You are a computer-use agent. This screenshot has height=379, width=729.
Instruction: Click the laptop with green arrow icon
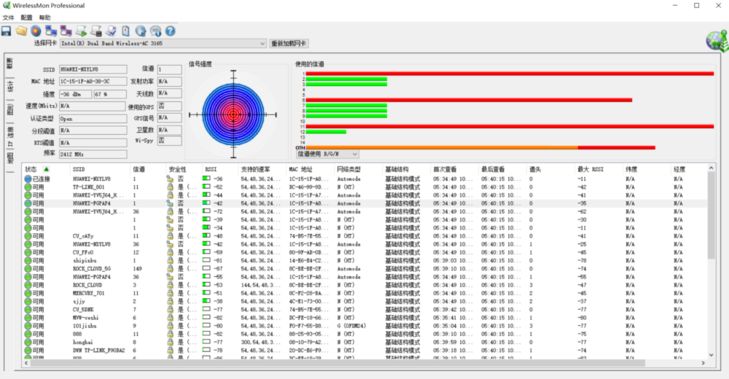[81, 31]
